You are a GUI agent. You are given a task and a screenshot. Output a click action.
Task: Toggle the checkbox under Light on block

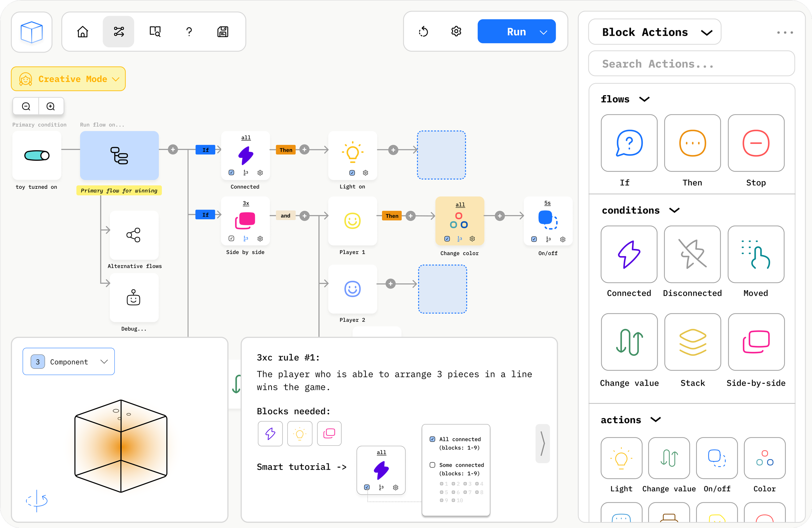coord(352,173)
